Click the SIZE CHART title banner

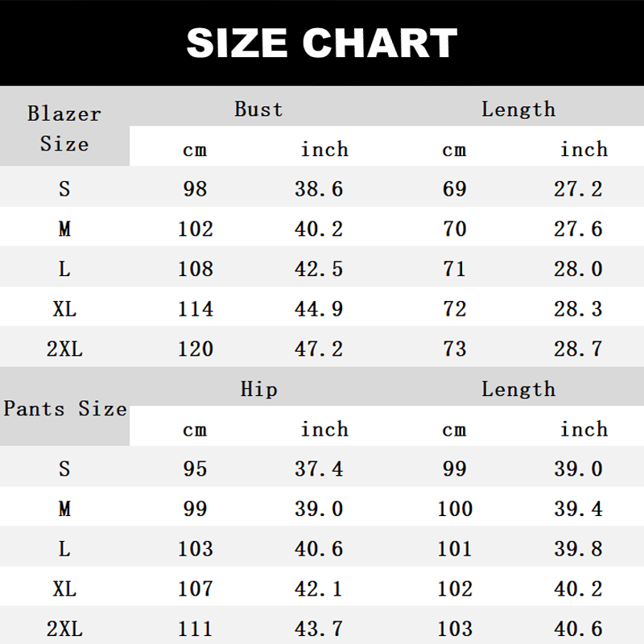(x=322, y=43)
